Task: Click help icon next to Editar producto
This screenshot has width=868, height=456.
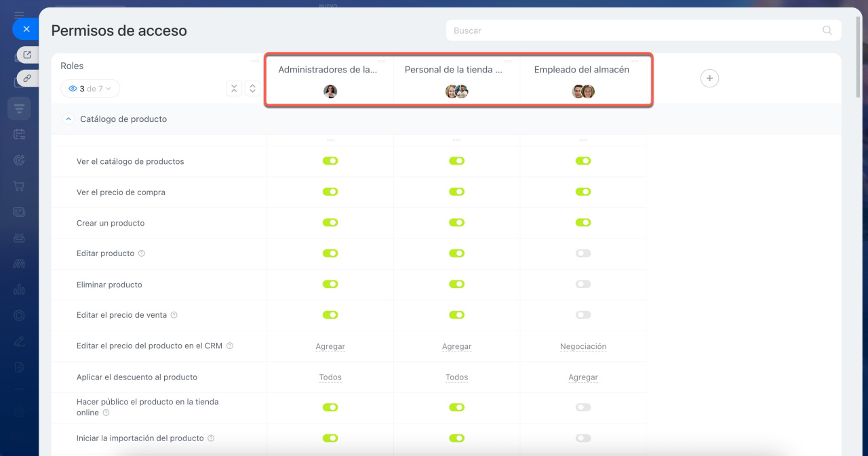Action: tap(142, 253)
